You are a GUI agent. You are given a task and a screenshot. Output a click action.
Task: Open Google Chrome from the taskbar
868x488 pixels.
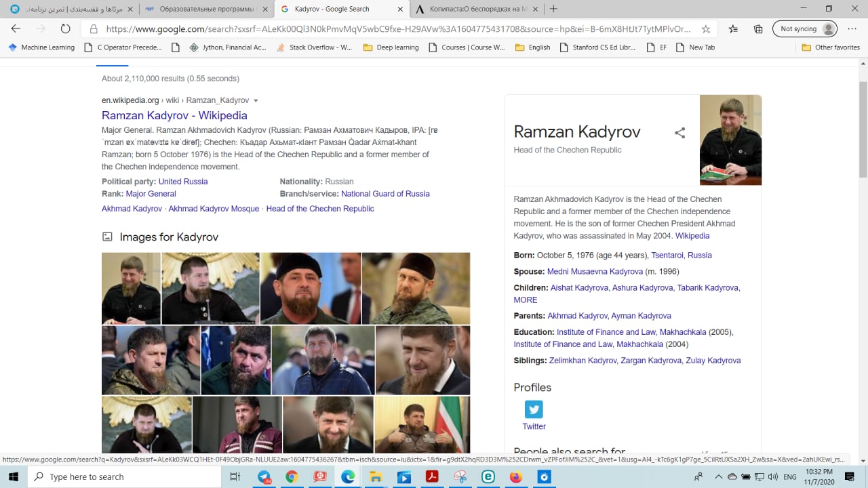(x=292, y=476)
